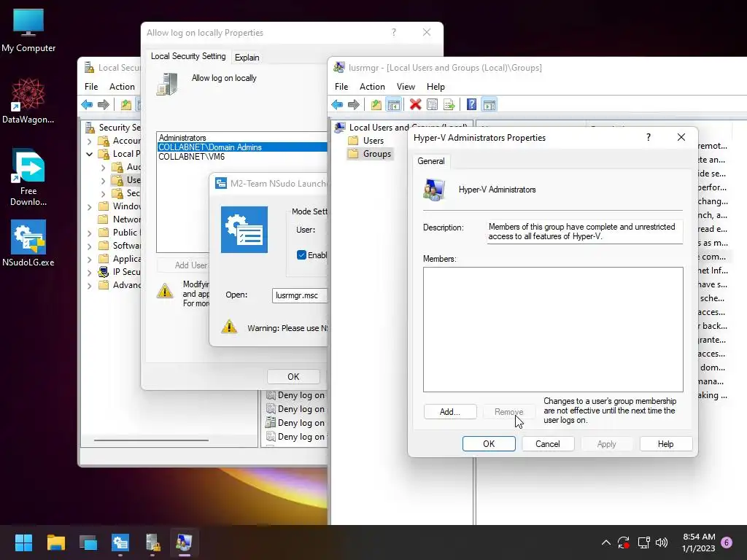Viewport: 747px width, 560px height.
Task: Click OK in Hyper-V Administrators Properties
Action: tap(489, 444)
